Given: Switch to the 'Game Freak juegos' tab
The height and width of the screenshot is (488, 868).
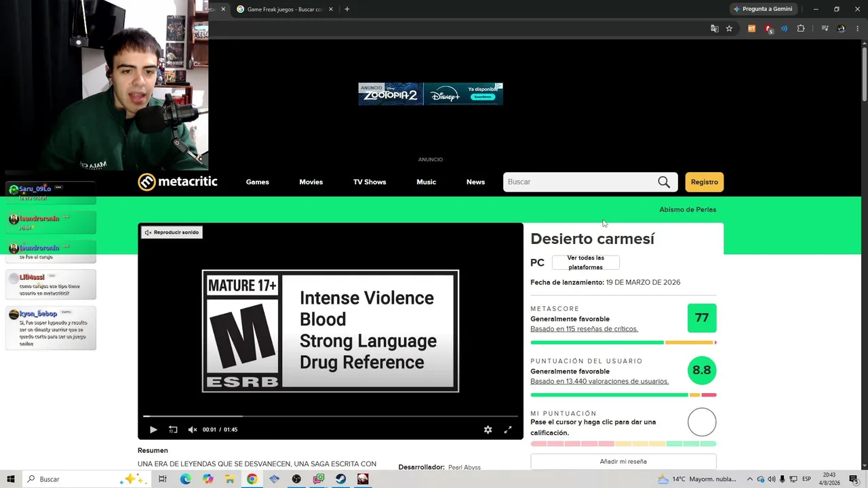Looking at the screenshot, I should tap(283, 9).
